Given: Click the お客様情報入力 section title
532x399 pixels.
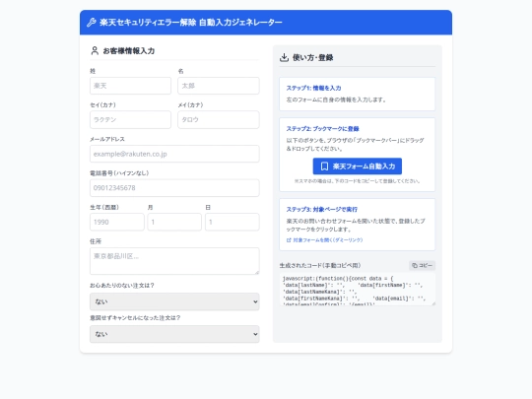Looking at the screenshot, I should coord(129,51).
